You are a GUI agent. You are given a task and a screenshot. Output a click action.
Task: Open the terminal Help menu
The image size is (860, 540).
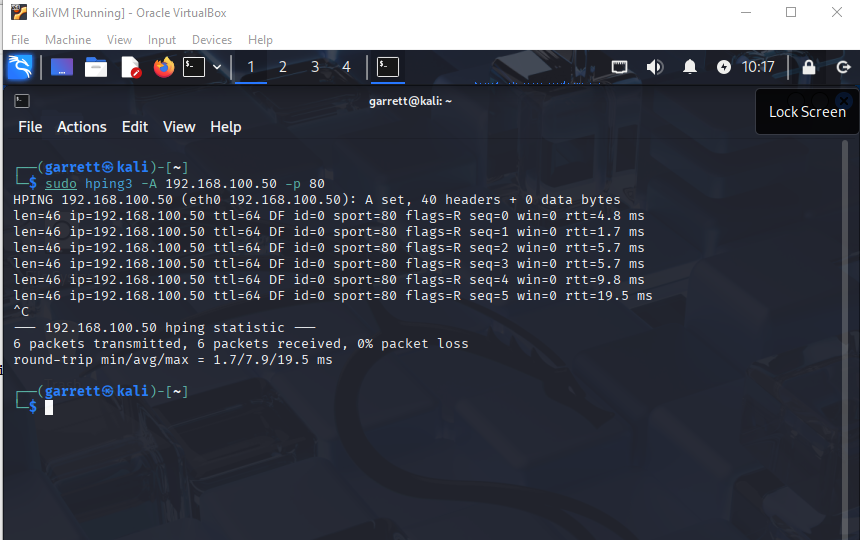226,127
